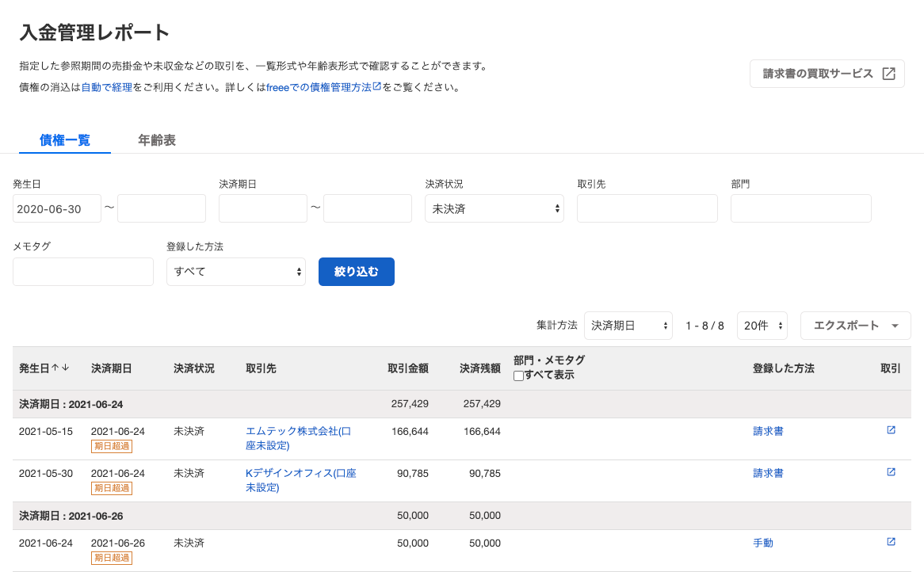The image size is (924, 572).
Task: Open 手動 link in 2021-06-24 row
Action: coord(763,543)
